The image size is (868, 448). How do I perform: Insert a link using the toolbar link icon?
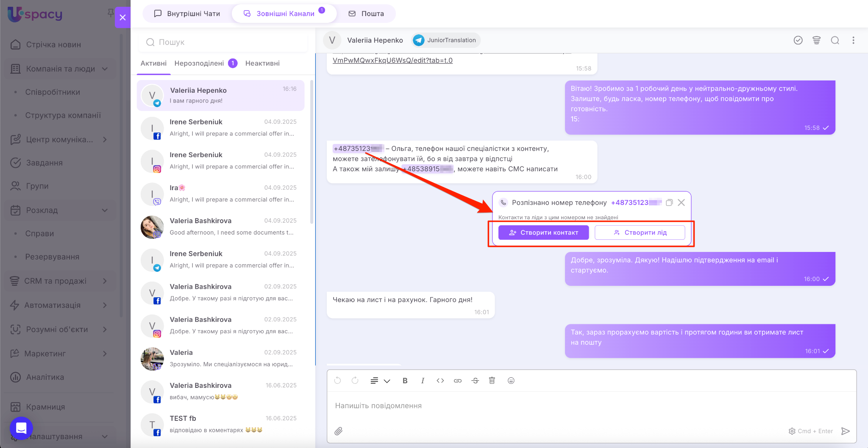[458, 381]
